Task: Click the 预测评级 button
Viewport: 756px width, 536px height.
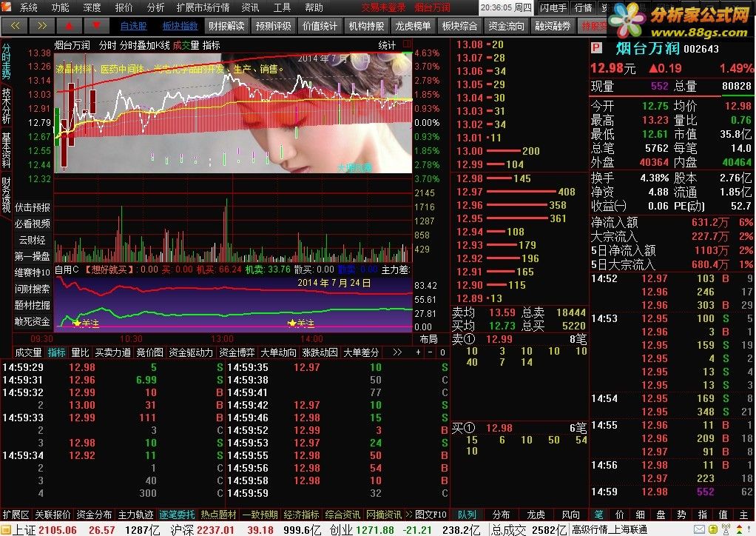Action: tap(274, 26)
